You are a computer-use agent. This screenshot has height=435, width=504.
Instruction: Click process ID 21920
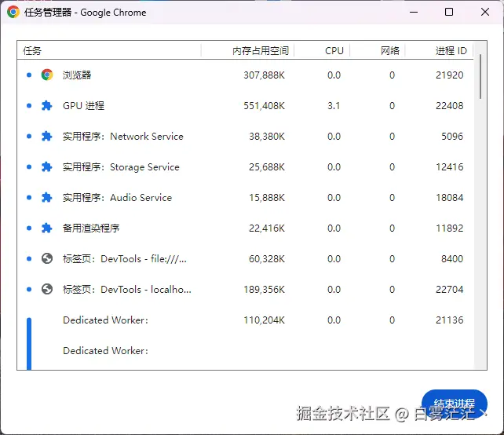tap(449, 75)
